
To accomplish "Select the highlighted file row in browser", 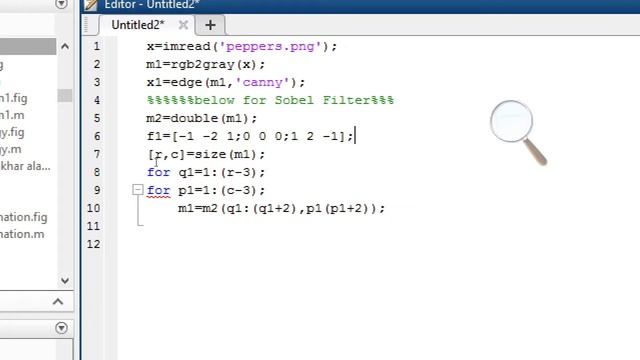I will (x=28, y=46).
